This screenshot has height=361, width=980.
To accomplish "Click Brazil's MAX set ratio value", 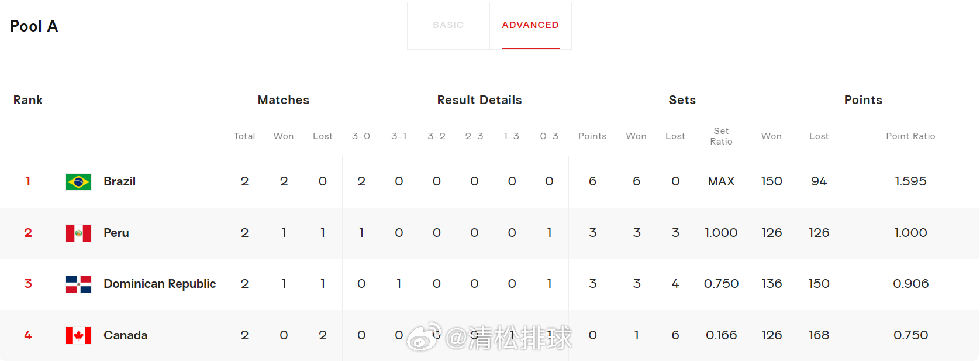I will [721, 181].
